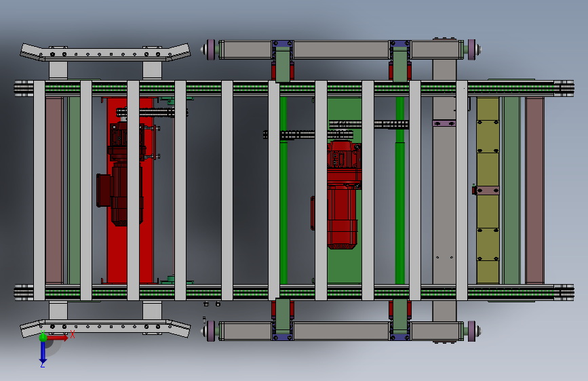
Task: Select purple wheel at upper beam's right end
Action: tap(472, 49)
